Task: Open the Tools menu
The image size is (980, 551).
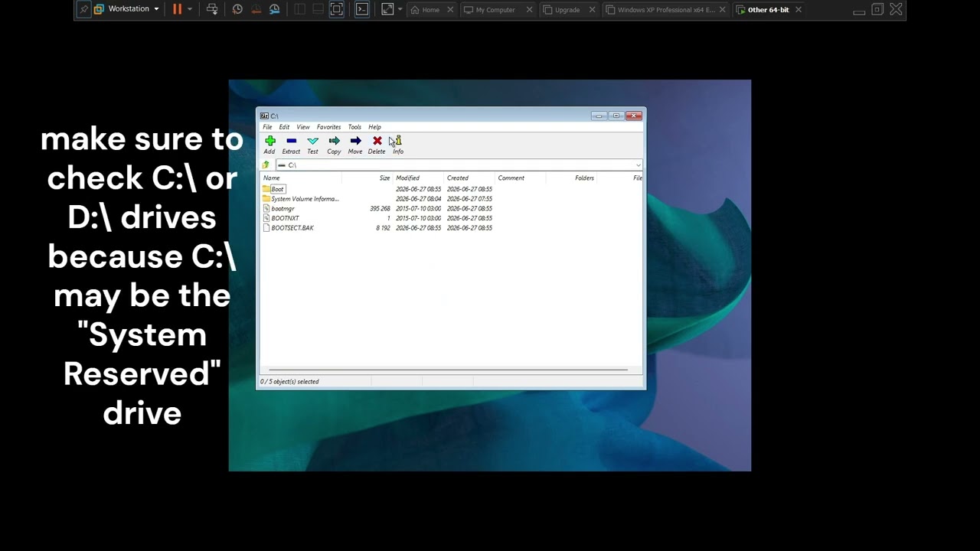Action: click(x=354, y=127)
